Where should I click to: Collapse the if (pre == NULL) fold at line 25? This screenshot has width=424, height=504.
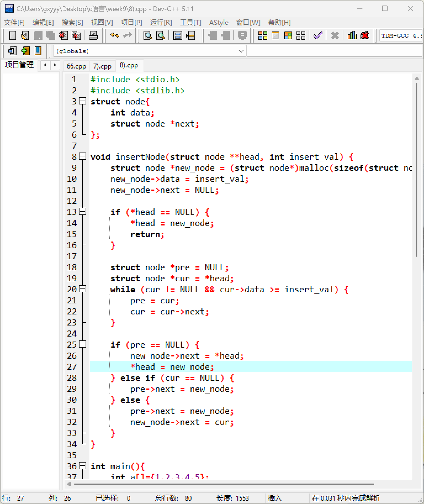(83, 344)
